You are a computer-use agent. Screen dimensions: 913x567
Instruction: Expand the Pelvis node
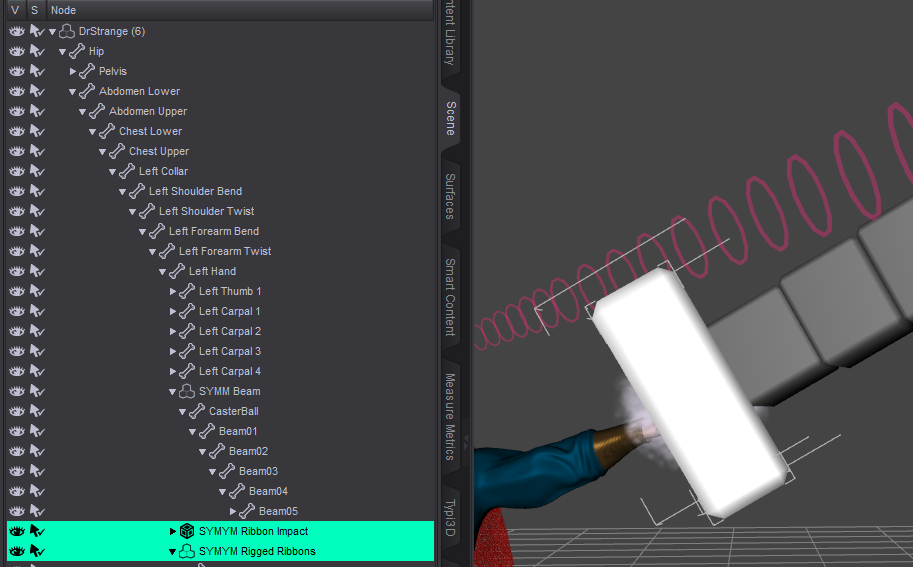pos(73,71)
